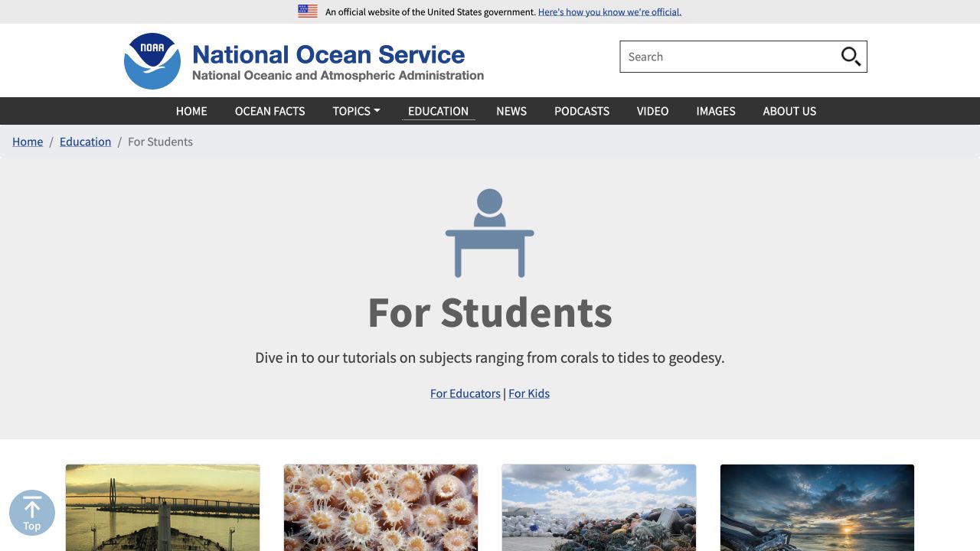
Task: Click the student at desk icon
Action: (490, 233)
